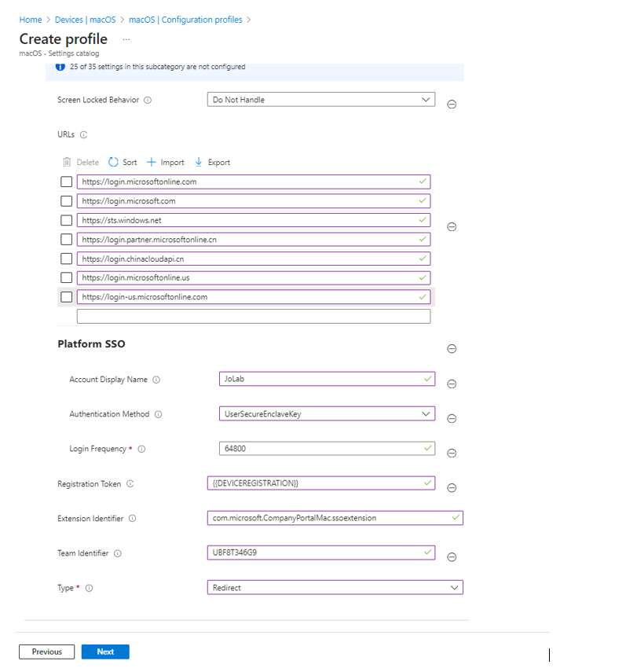Click the info icon next to URLs
Image resolution: width=637 pixels, height=672 pixels.
(84, 135)
